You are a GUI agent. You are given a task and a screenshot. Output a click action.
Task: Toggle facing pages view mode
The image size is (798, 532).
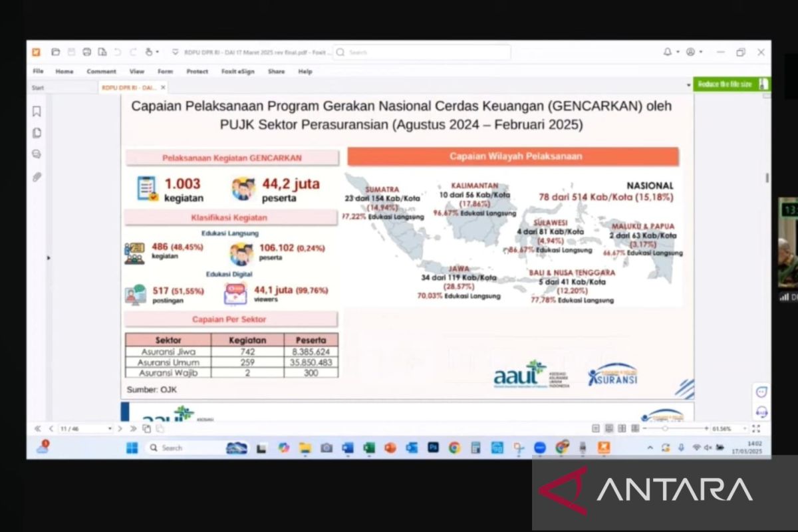click(x=621, y=429)
